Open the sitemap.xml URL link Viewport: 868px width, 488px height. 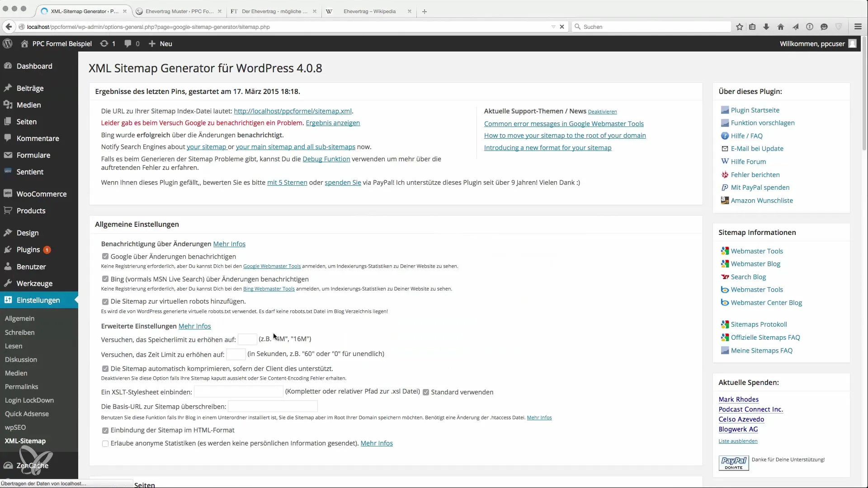click(x=292, y=111)
